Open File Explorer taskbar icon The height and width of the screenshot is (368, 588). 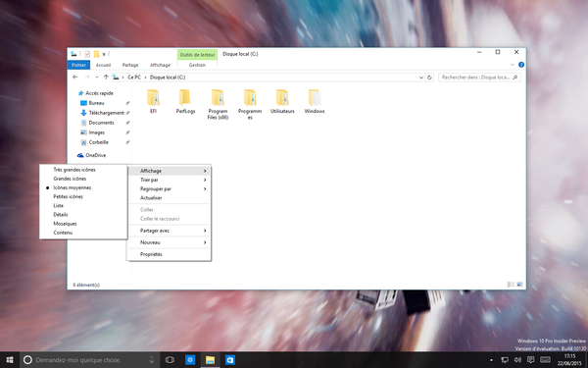tap(210, 360)
